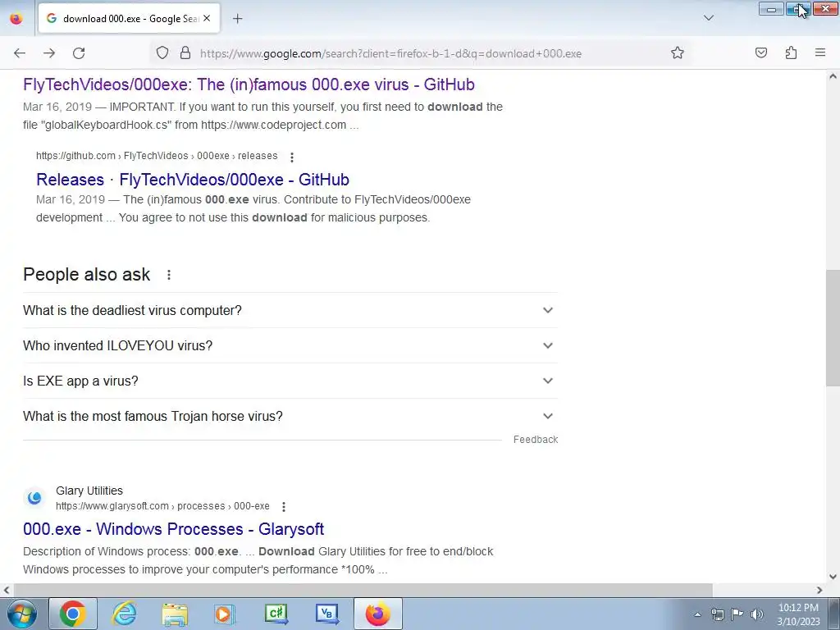The image size is (840, 630).
Task: Launch Google Chrome from taskbar
Action: pos(73,614)
